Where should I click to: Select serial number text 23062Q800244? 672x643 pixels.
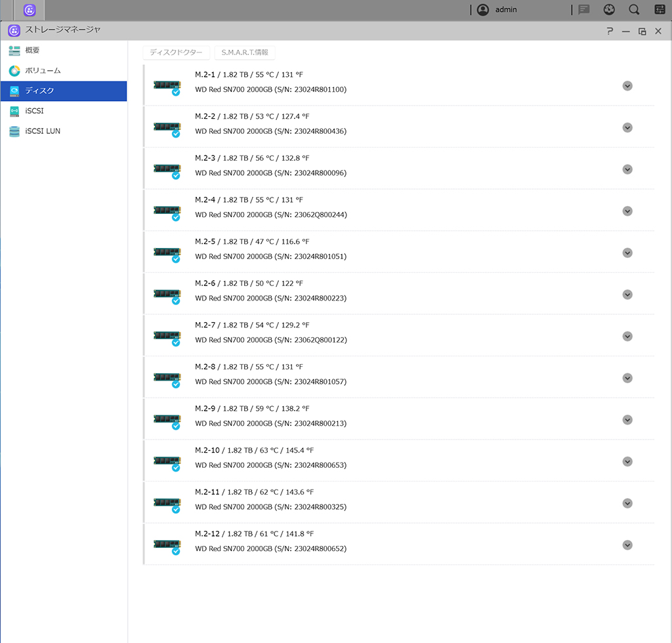(320, 215)
